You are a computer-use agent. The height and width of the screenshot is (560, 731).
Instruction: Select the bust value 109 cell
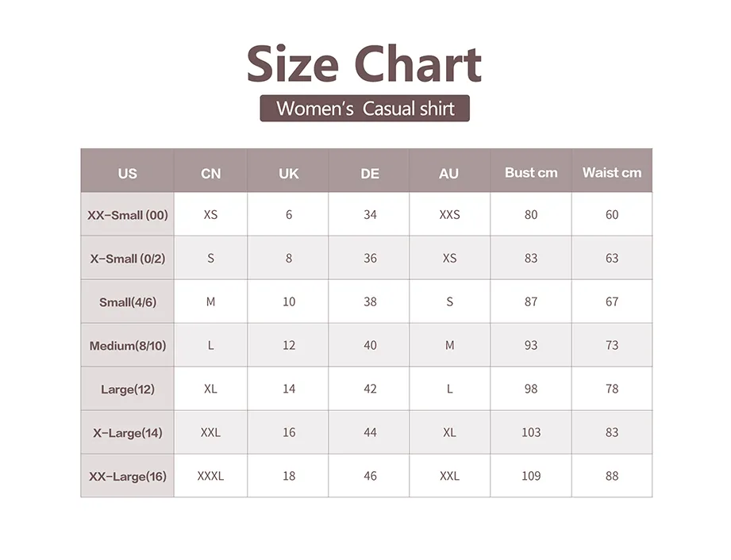(531, 476)
